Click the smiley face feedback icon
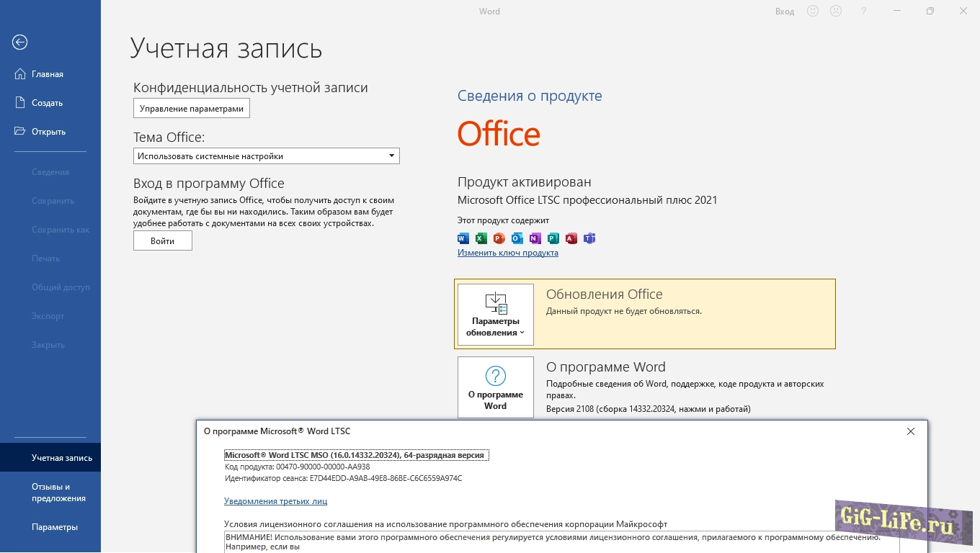The height and width of the screenshot is (553, 980). click(x=813, y=12)
